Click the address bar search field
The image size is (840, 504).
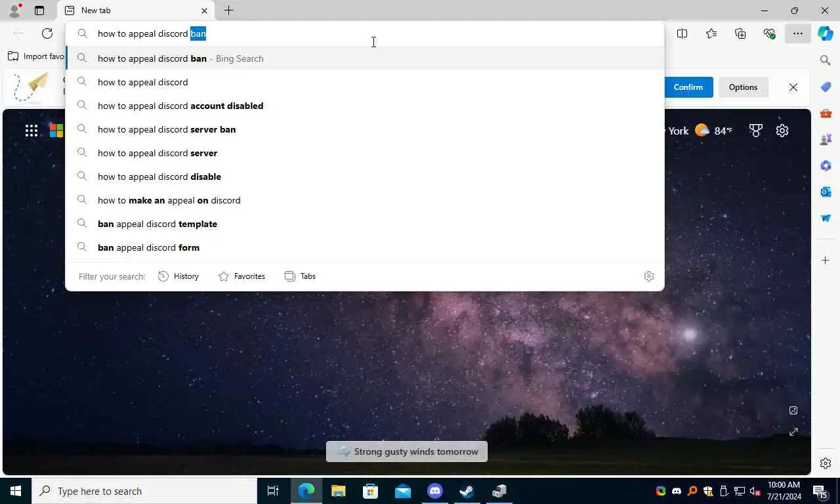pyautogui.click(x=365, y=33)
